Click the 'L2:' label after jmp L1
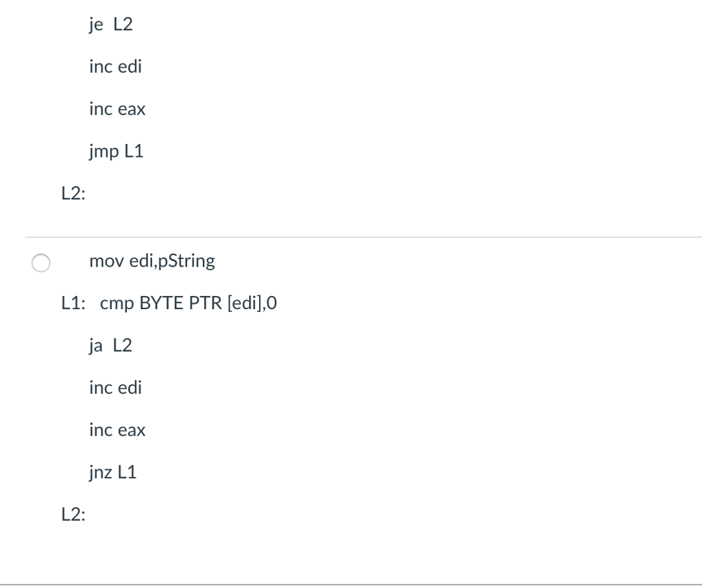The width and height of the screenshot is (702, 588). click(73, 195)
